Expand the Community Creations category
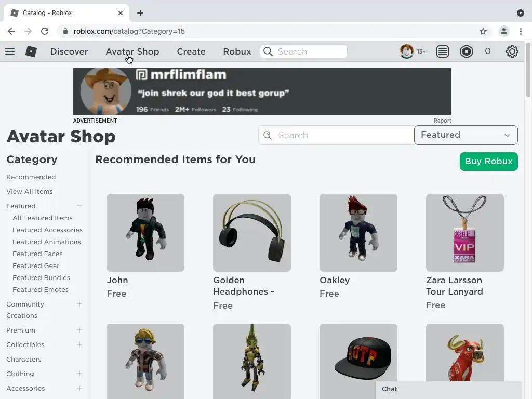Screen dimensions: 532x399 pos(79,304)
